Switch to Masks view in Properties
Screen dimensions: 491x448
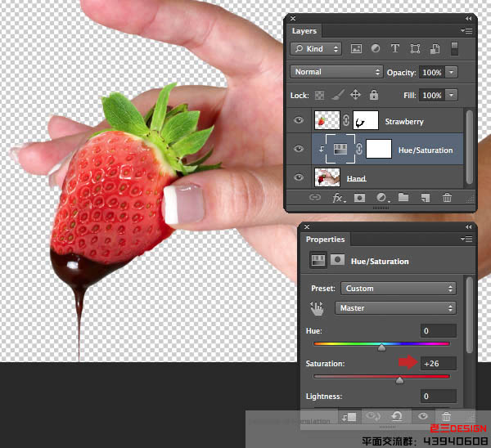337,260
